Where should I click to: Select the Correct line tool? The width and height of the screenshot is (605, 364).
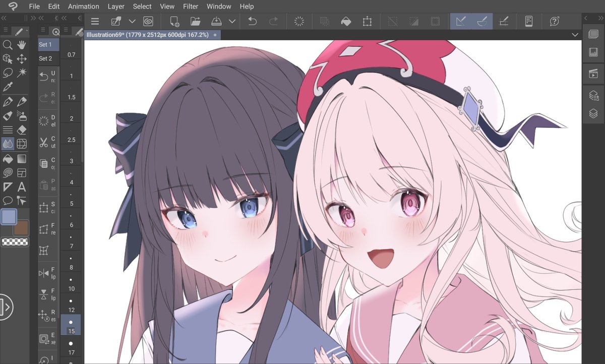(22, 201)
